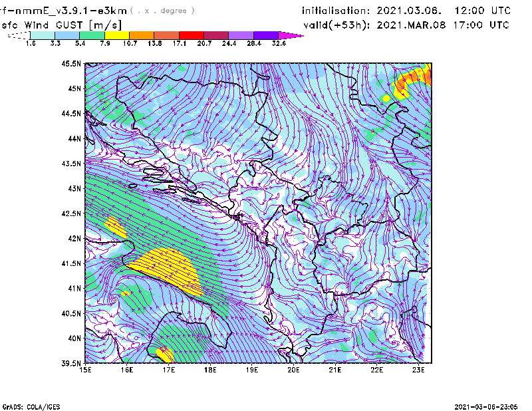Click the 18E longitude label
This screenshot has height=411, width=532.
[210, 370]
